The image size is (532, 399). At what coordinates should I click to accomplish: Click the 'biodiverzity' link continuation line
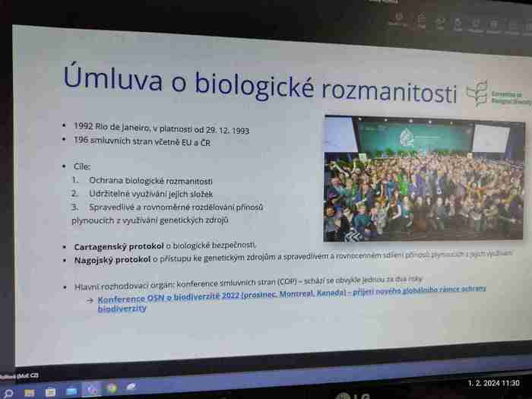click(x=122, y=309)
